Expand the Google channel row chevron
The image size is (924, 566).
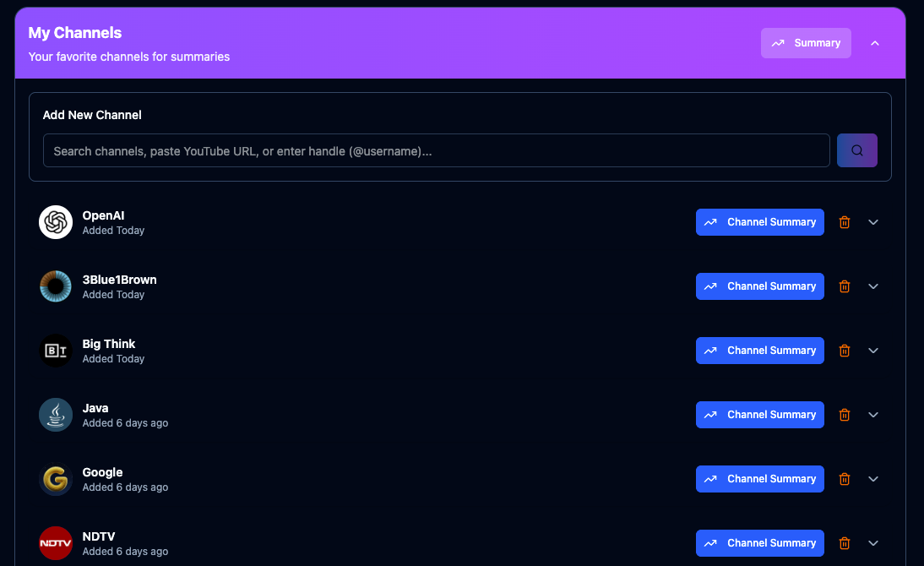coord(873,479)
